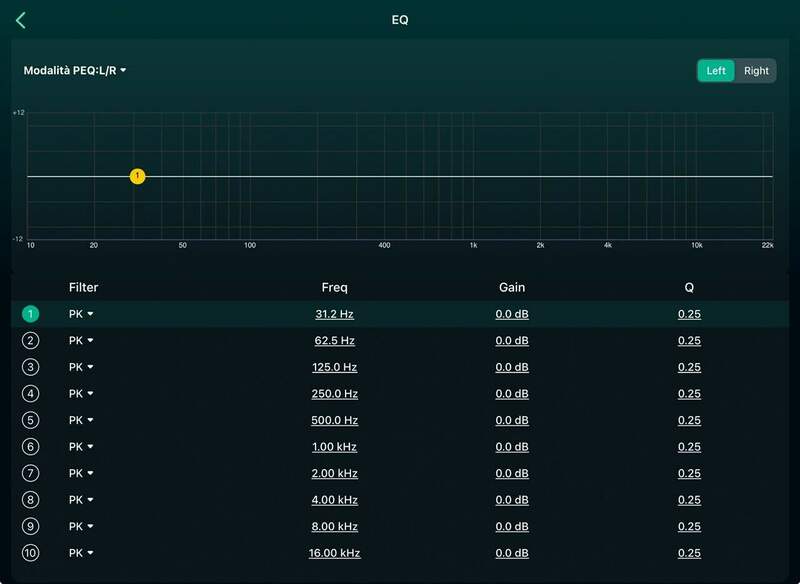
Task: Click the yellow band 1 graph marker
Action: 138,176
